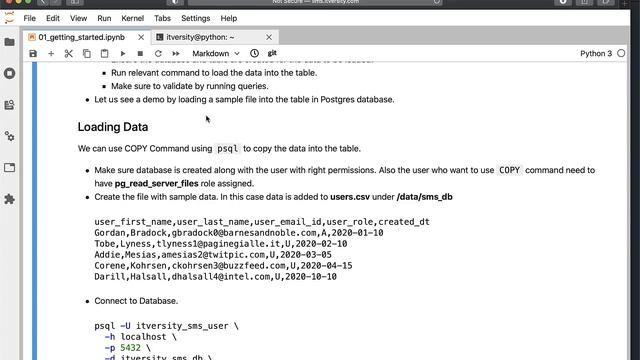Viewport: 640px width, 360px height.
Task: Click the Corene,Kohrsen data row
Action: coord(223,266)
